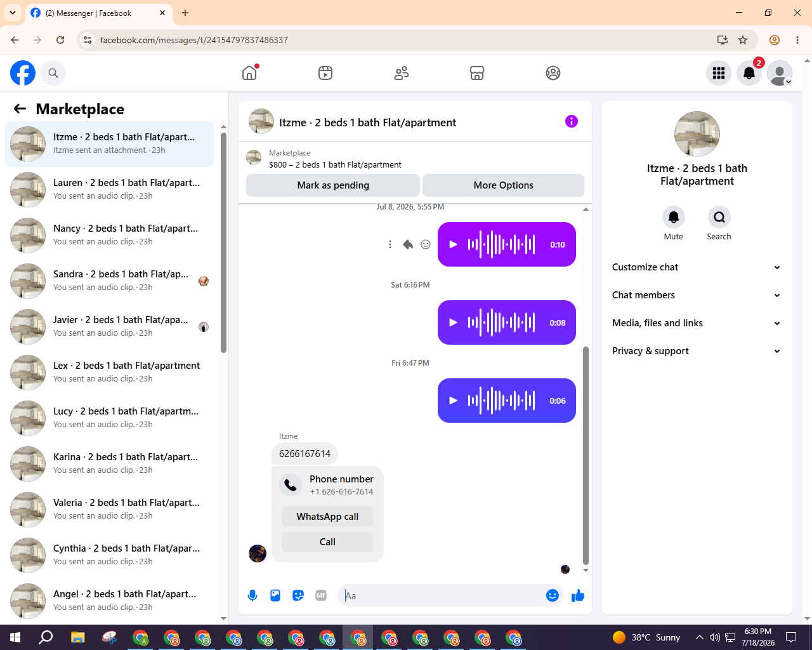Open the Valeria conversation
Image resolution: width=812 pixels, height=650 pixels.
tap(110, 510)
